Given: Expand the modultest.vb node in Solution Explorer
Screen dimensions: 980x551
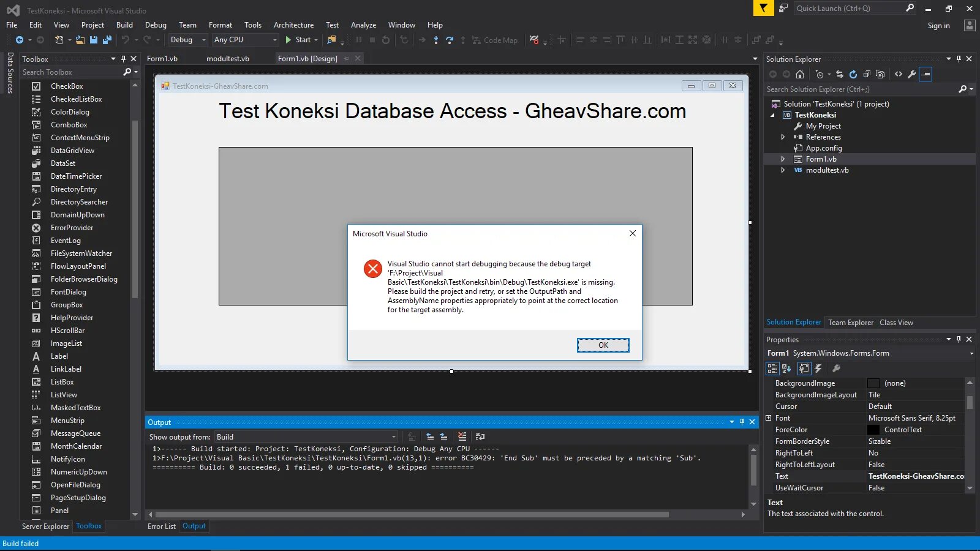Looking at the screenshot, I should 783,170.
